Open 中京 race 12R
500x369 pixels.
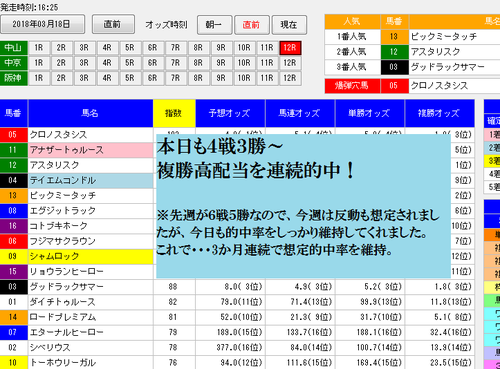point(290,63)
